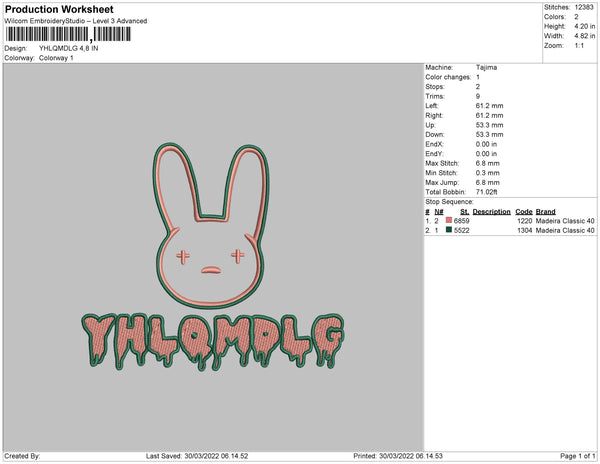Viewport: 600px width, 464px height.
Task: Select 'Wilcom EmbroideryStudio – Level 3 Advanced' text
Action: 76,21
